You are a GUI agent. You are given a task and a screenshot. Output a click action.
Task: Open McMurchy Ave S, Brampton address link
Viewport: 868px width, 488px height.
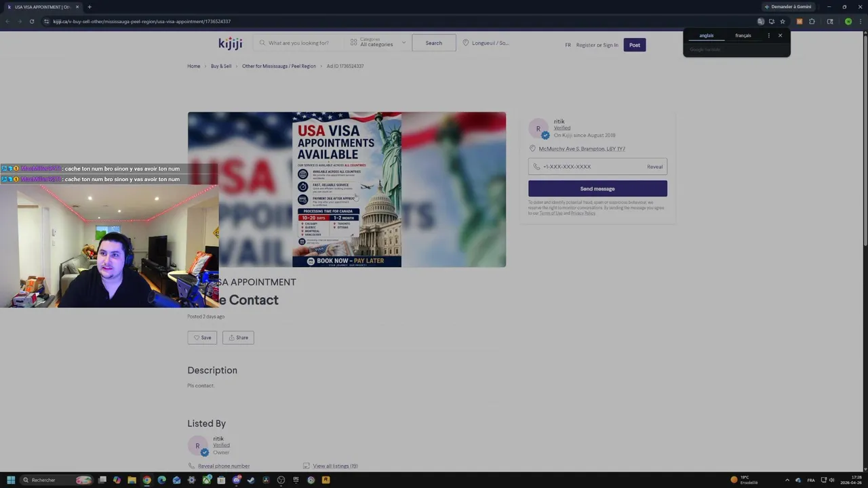click(582, 148)
